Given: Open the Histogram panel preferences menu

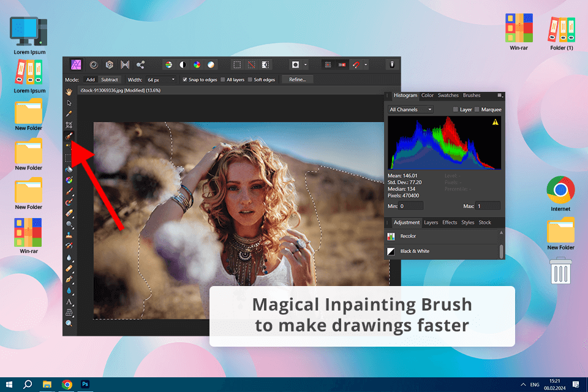Looking at the screenshot, I should [500, 96].
